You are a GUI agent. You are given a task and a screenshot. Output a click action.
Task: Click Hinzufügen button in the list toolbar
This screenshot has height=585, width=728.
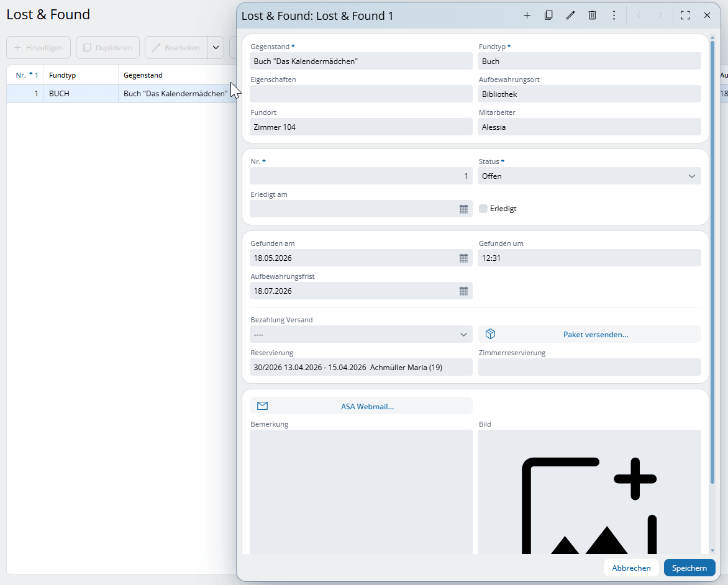[x=39, y=47]
